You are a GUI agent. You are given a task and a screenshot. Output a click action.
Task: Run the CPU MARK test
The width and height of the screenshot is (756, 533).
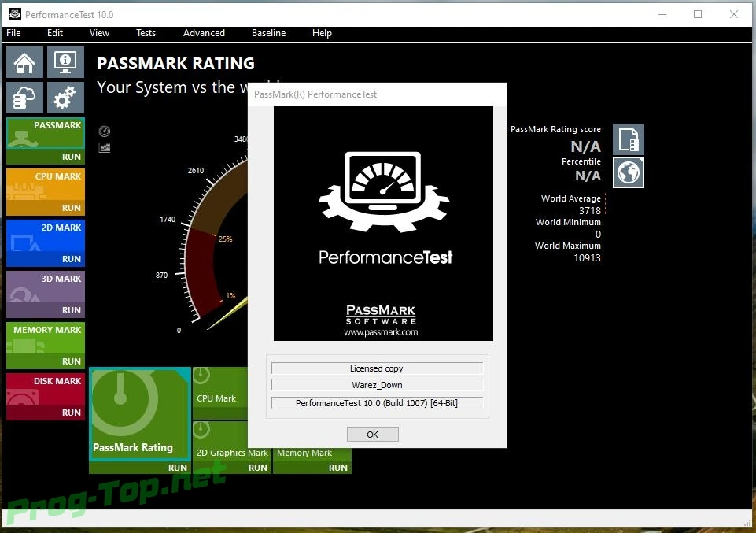72,208
